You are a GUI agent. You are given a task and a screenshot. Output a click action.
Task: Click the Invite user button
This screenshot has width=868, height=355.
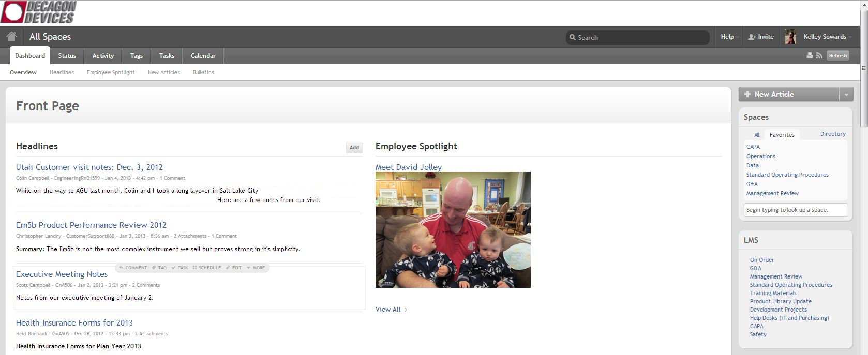[761, 37]
